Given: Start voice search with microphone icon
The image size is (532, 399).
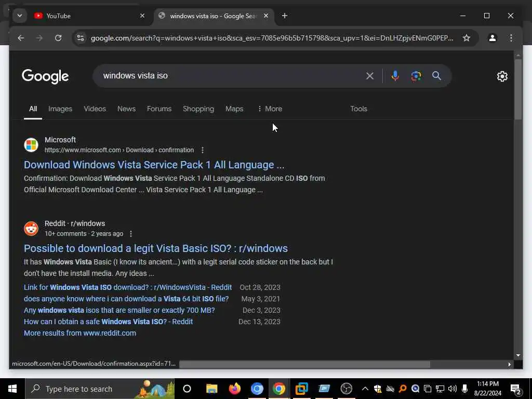Looking at the screenshot, I should click(x=395, y=76).
